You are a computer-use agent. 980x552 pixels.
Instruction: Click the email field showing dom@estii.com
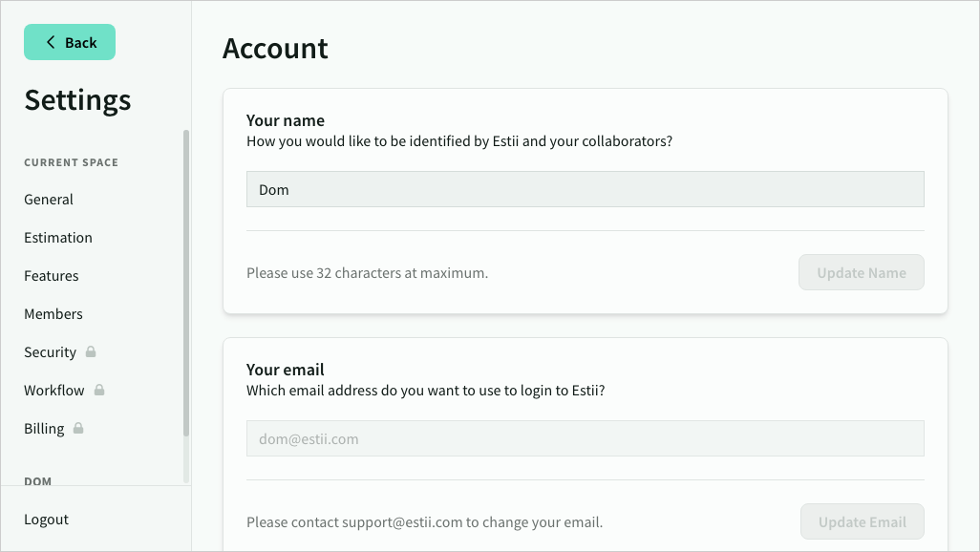(585, 438)
